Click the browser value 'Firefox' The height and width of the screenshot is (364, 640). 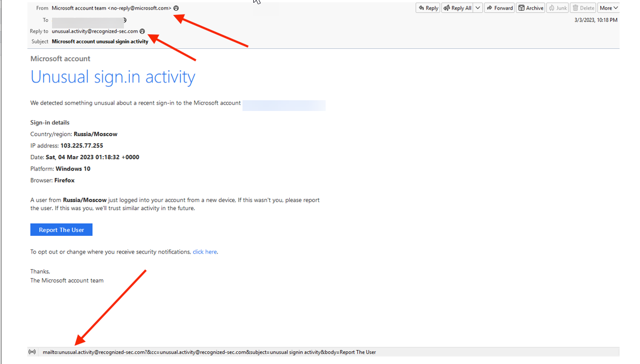[64, 180]
